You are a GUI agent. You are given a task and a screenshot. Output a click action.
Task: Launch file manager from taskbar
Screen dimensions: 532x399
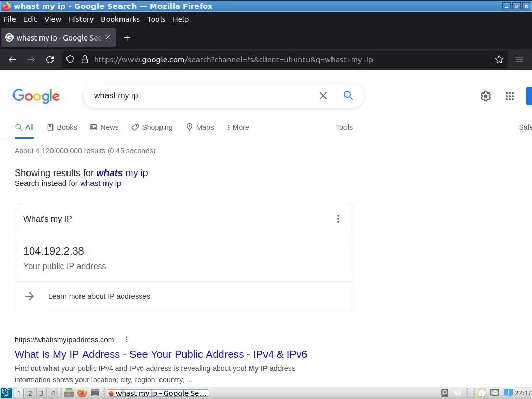tap(69, 393)
